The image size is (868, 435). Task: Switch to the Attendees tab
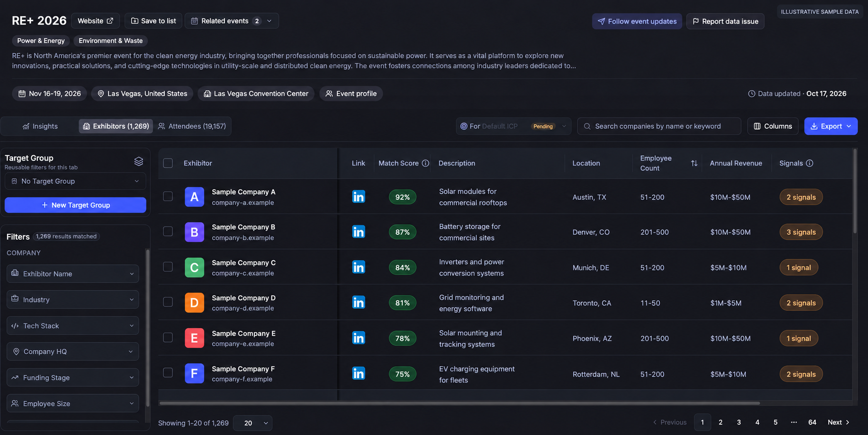[x=192, y=126]
